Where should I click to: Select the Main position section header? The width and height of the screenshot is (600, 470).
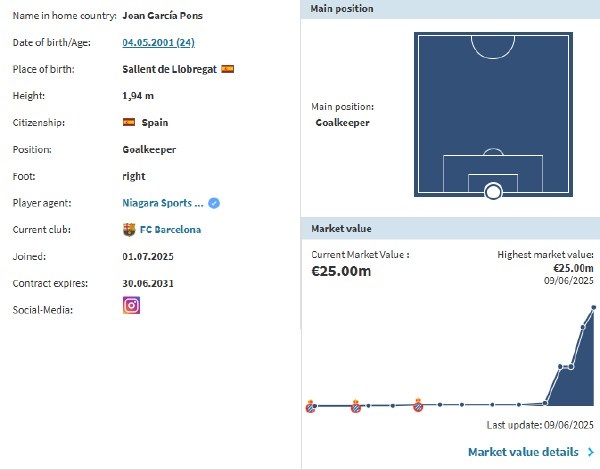[x=342, y=9]
